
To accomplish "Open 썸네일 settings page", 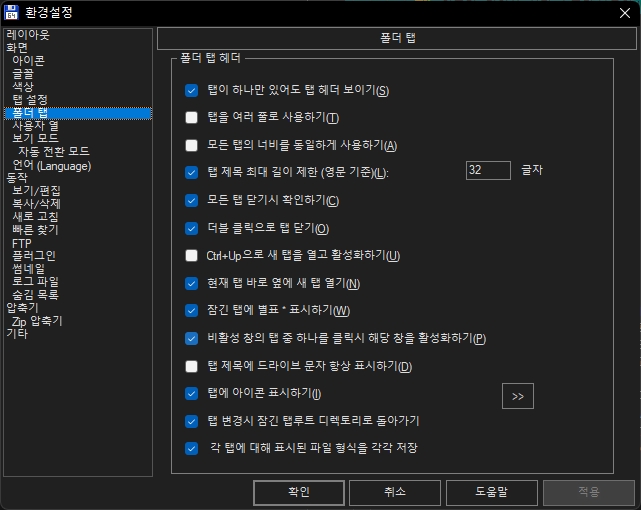I will pyautogui.click(x=28, y=269).
